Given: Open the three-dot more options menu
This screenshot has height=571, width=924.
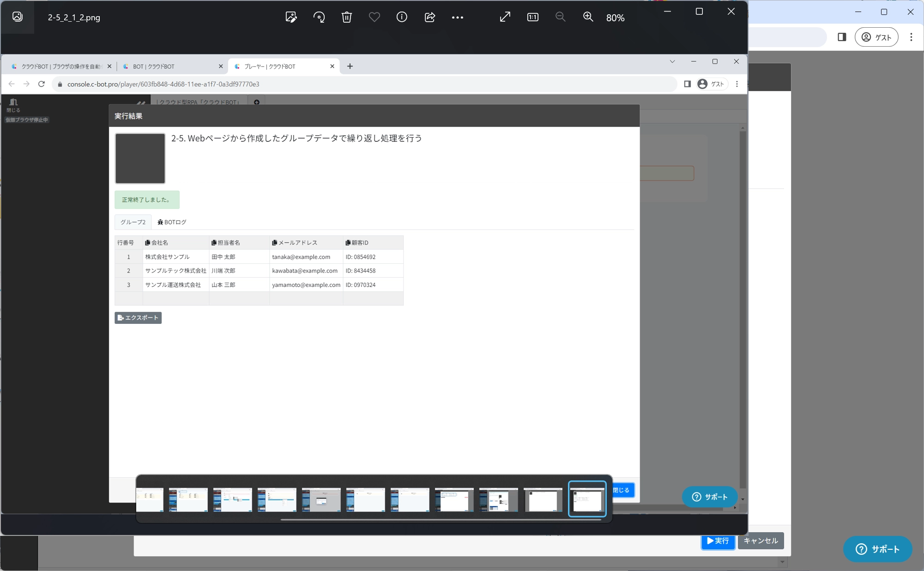Looking at the screenshot, I should coord(457,17).
